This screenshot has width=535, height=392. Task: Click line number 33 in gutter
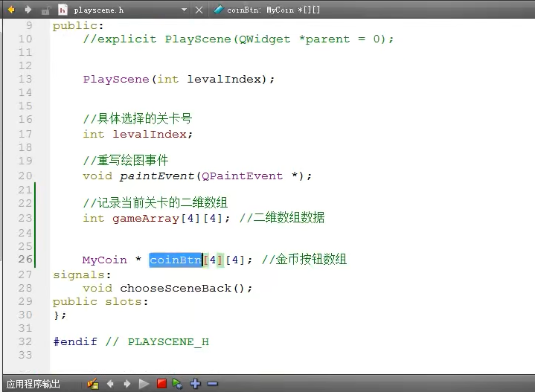tap(25, 355)
